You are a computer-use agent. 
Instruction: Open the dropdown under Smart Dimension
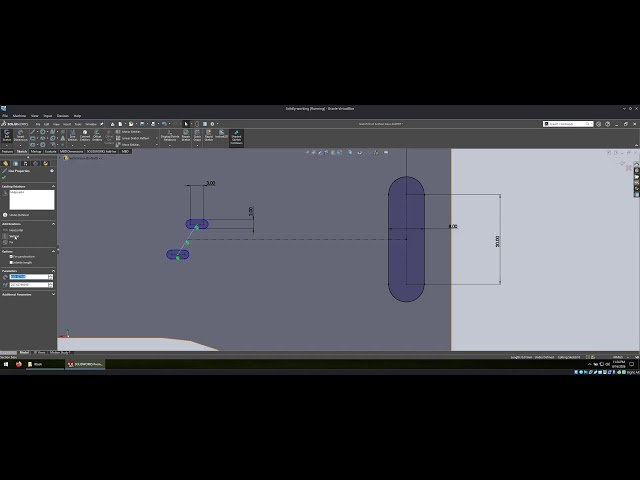[20, 145]
